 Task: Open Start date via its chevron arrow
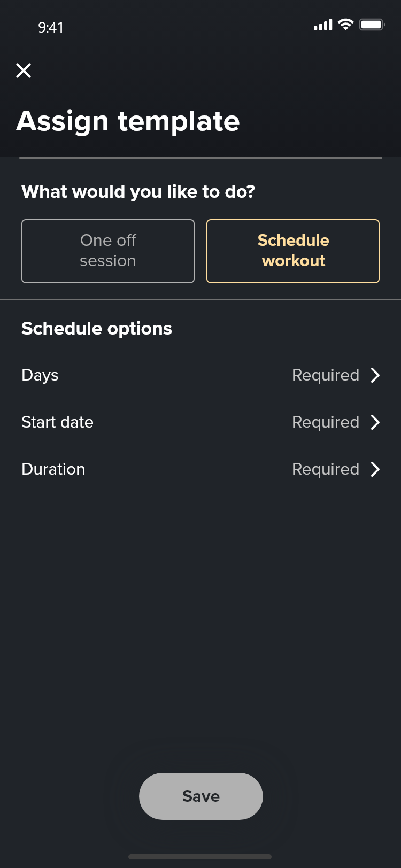tap(375, 422)
